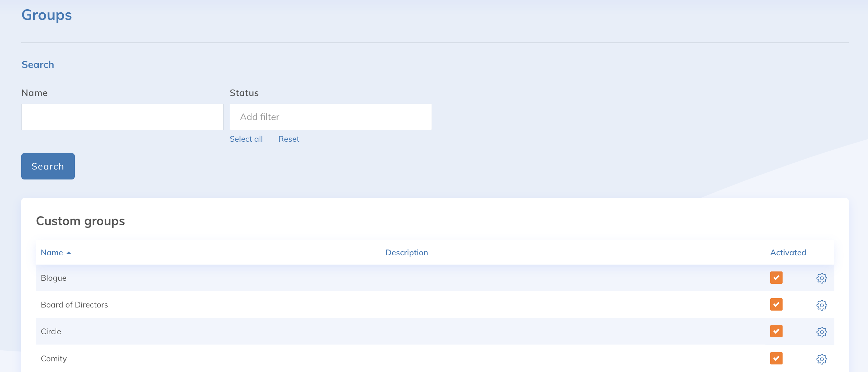The width and height of the screenshot is (868, 372).
Task: Sort table by Name column header
Action: [52, 253]
